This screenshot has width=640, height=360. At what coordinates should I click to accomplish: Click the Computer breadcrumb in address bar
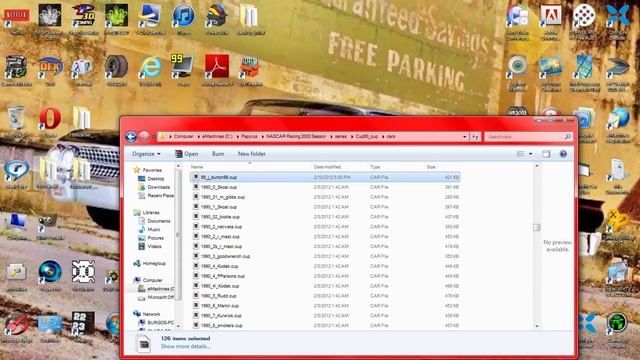coord(184,137)
